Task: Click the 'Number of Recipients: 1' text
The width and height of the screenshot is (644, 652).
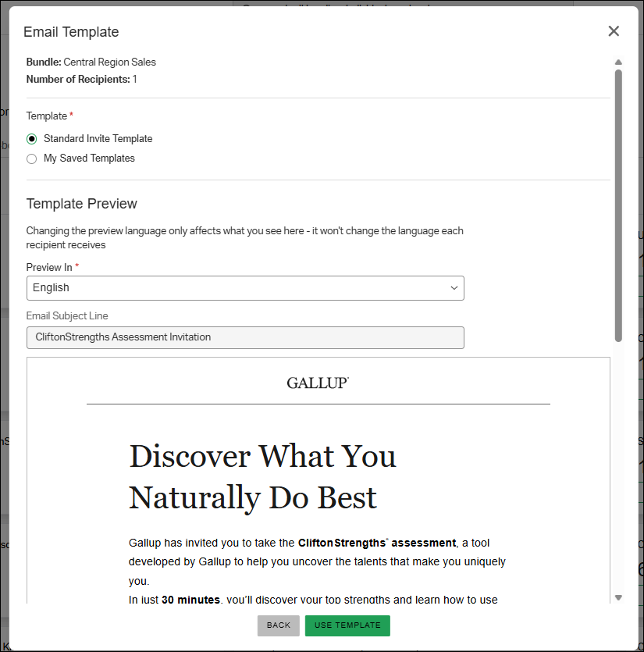Action: pyautogui.click(x=81, y=79)
